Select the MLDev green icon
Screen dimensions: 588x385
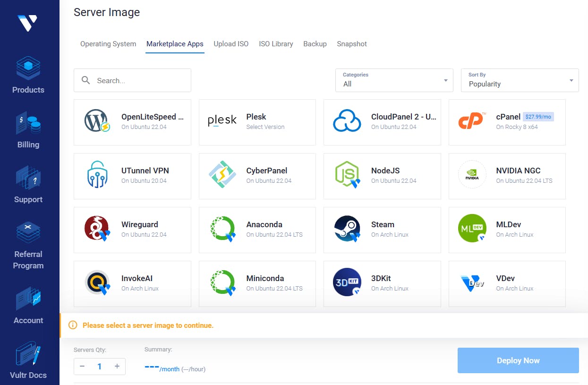tap(472, 229)
